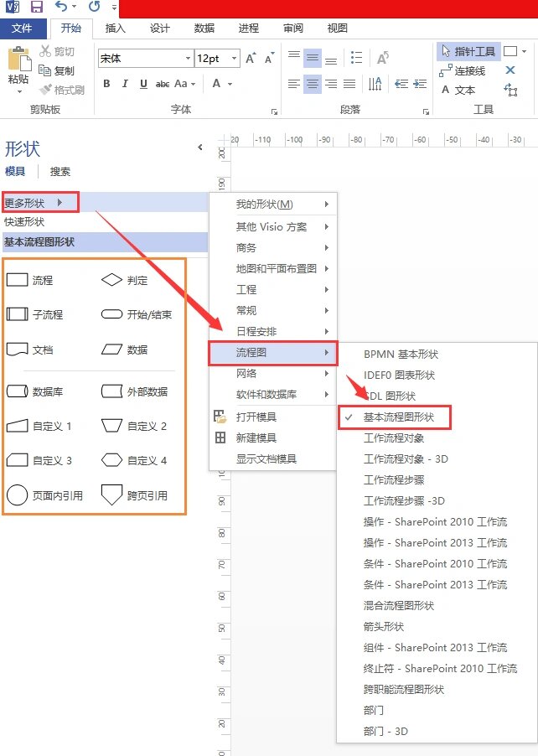
Task: Align text left in paragraph group
Action: coord(294,85)
